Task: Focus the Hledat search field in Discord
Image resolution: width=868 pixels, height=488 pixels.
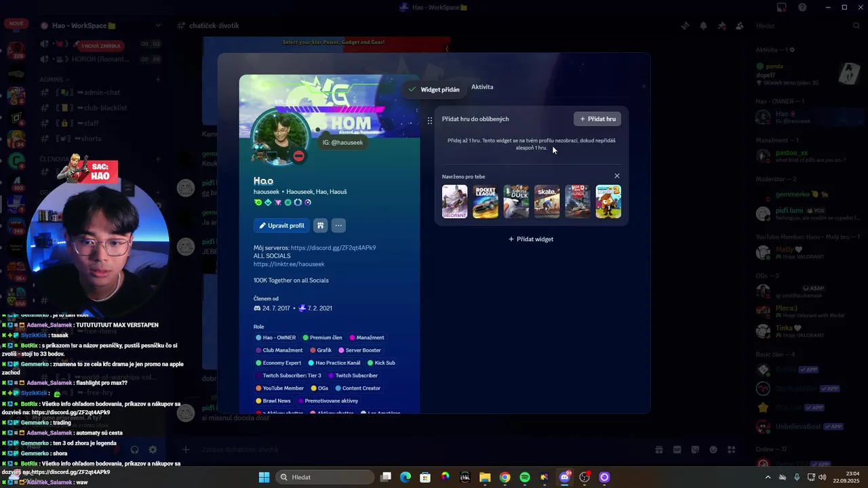Action: point(808,26)
